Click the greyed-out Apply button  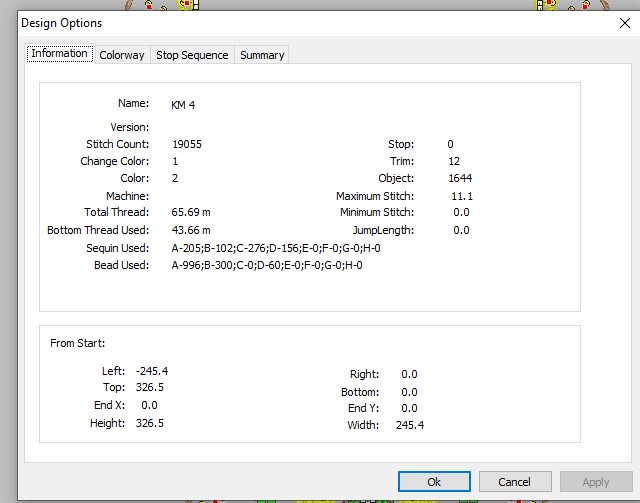tap(596, 482)
